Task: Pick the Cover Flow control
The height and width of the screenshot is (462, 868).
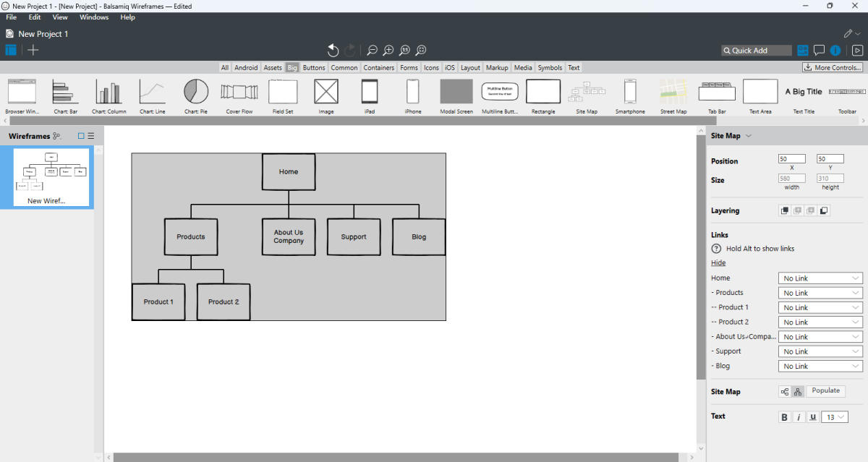Action: [x=239, y=96]
